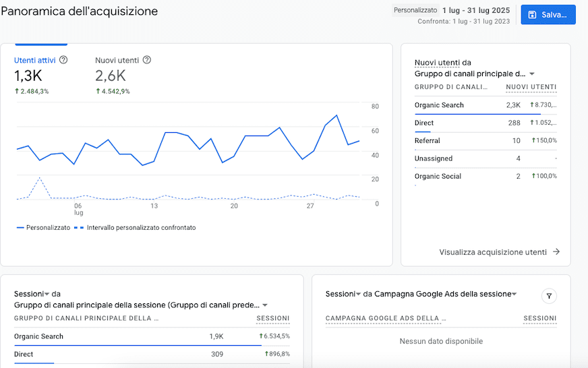Click the filter icon in Google Ads card
The image size is (588, 368).
549,296
